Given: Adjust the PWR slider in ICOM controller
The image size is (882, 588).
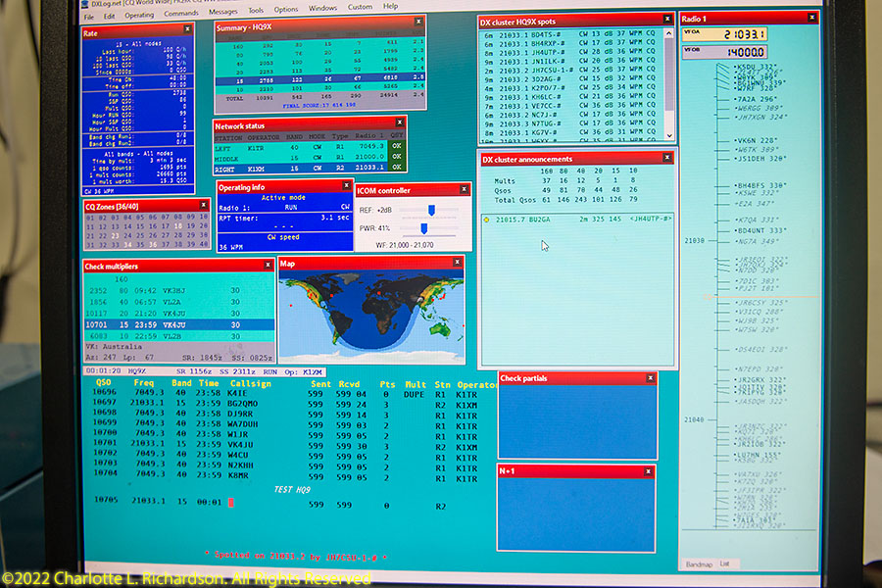Looking at the screenshot, I should coord(423,228).
